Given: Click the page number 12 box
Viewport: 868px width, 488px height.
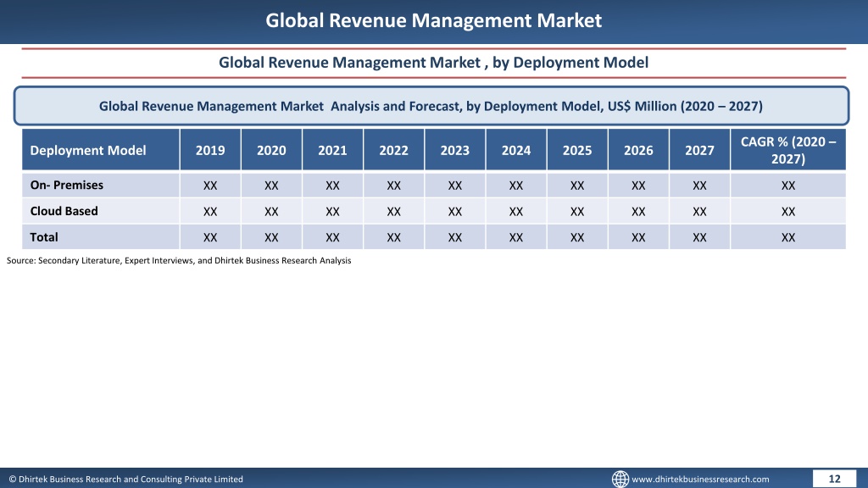Looking at the screenshot, I should click(x=834, y=479).
